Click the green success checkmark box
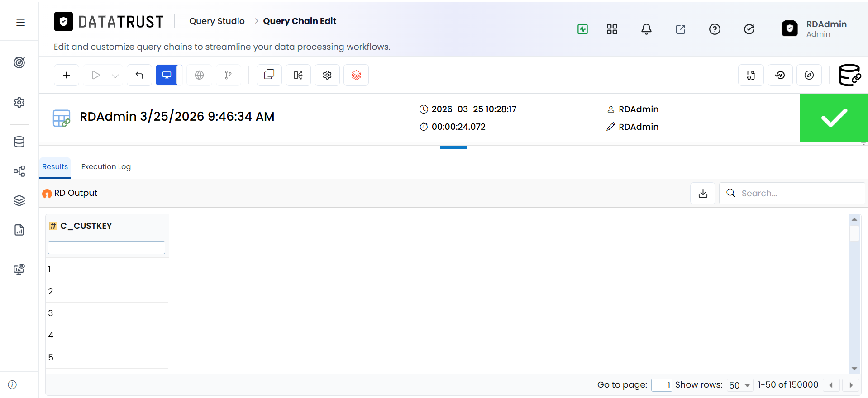Image resolution: width=868 pixels, height=398 pixels. 834,118
